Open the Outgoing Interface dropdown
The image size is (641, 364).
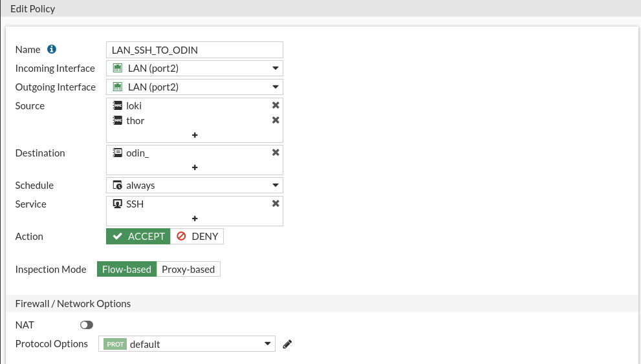click(x=195, y=87)
